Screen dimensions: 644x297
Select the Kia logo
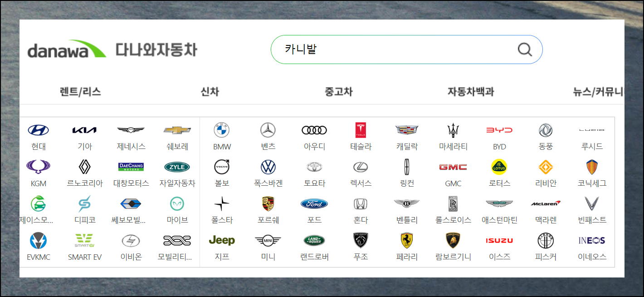tap(85, 130)
